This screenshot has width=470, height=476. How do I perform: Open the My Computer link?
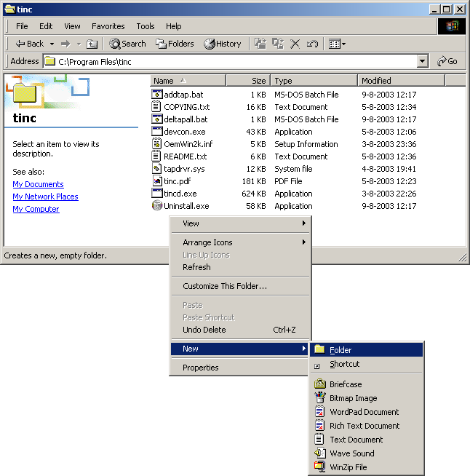click(36, 209)
